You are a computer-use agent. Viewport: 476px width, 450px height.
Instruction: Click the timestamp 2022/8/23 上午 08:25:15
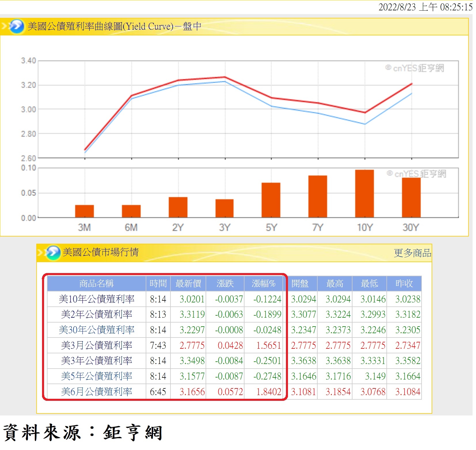pyautogui.click(x=425, y=7)
